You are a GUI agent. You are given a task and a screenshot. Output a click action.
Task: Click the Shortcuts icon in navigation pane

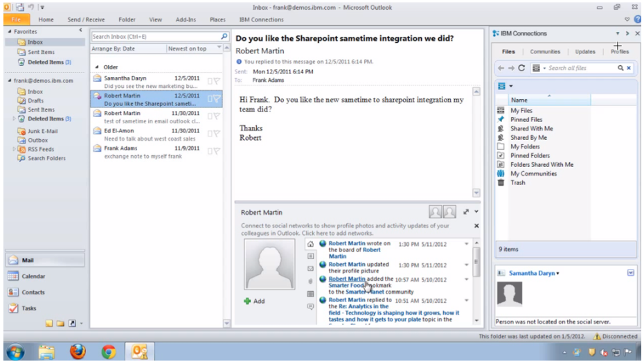(x=72, y=324)
